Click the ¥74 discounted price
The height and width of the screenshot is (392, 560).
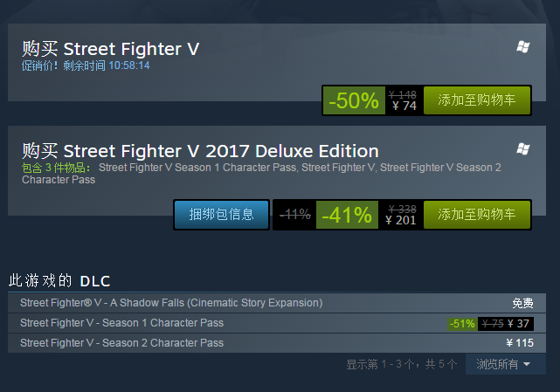tap(404, 107)
